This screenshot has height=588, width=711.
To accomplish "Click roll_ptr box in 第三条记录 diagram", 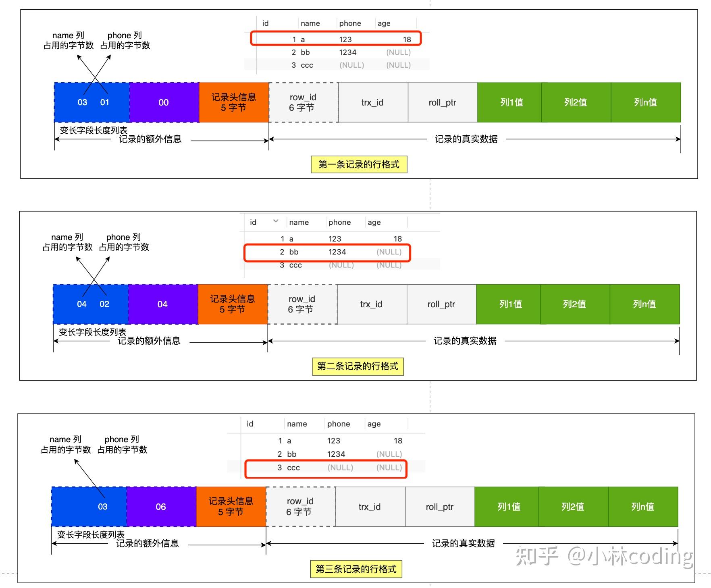I will pos(440,507).
